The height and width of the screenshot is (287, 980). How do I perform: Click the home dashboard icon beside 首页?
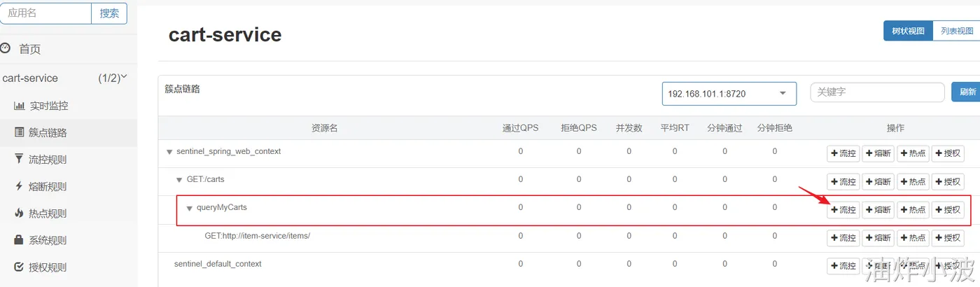6,48
